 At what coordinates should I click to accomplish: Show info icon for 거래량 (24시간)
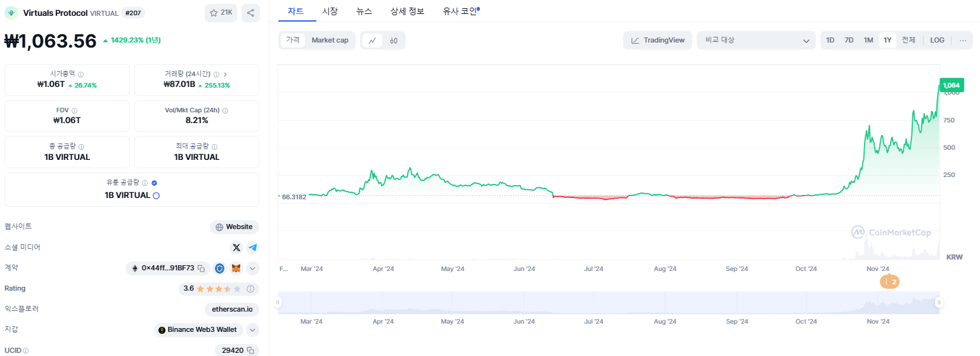pyautogui.click(x=216, y=74)
